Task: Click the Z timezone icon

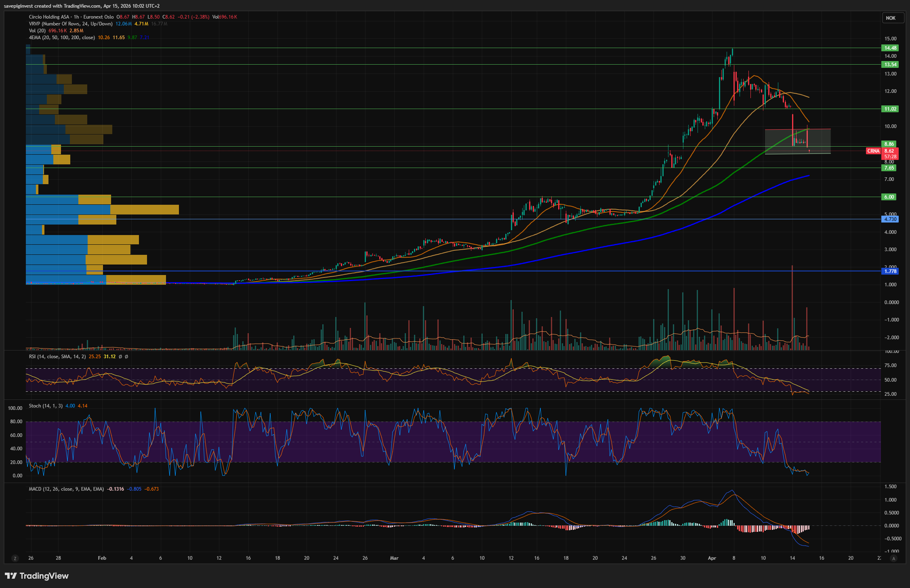Action: pyautogui.click(x=15, y=559)
